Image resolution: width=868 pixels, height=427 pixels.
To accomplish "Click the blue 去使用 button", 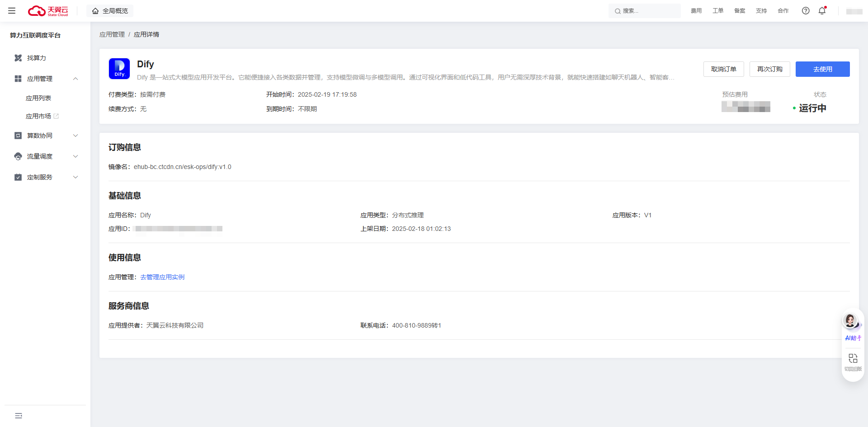I will (x=823, y=69).
